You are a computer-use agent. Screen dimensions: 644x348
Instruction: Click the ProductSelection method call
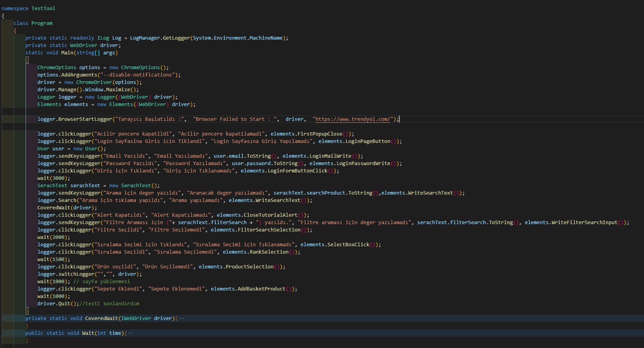pos(250,267)
